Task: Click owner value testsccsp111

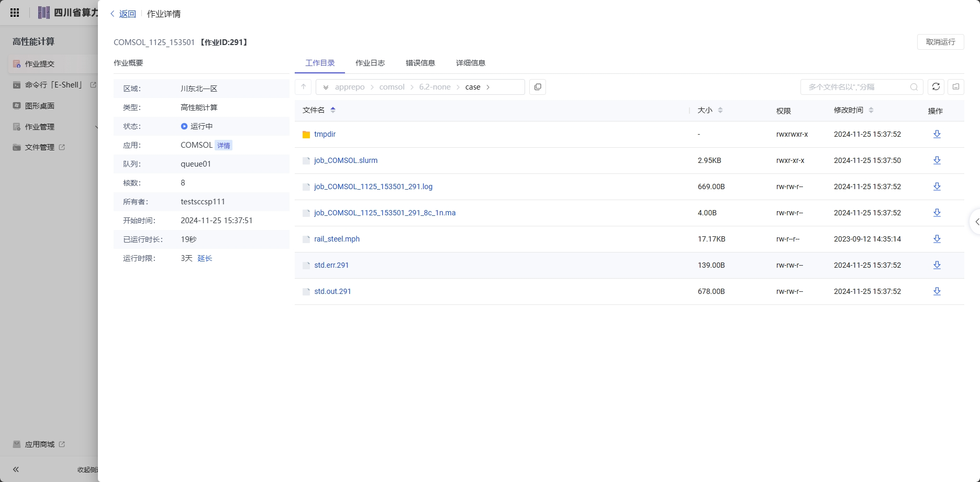Action: 203,202
